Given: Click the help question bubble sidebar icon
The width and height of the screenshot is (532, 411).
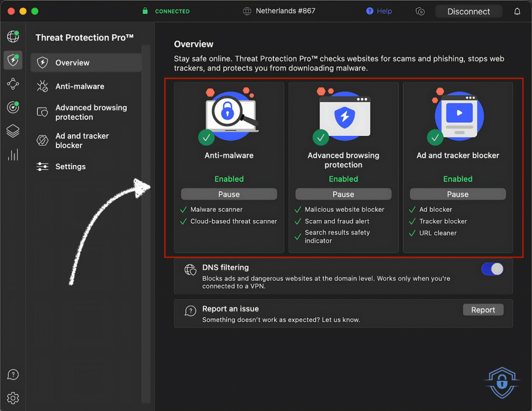Looking at the screenshot, I should pos(13,375).
